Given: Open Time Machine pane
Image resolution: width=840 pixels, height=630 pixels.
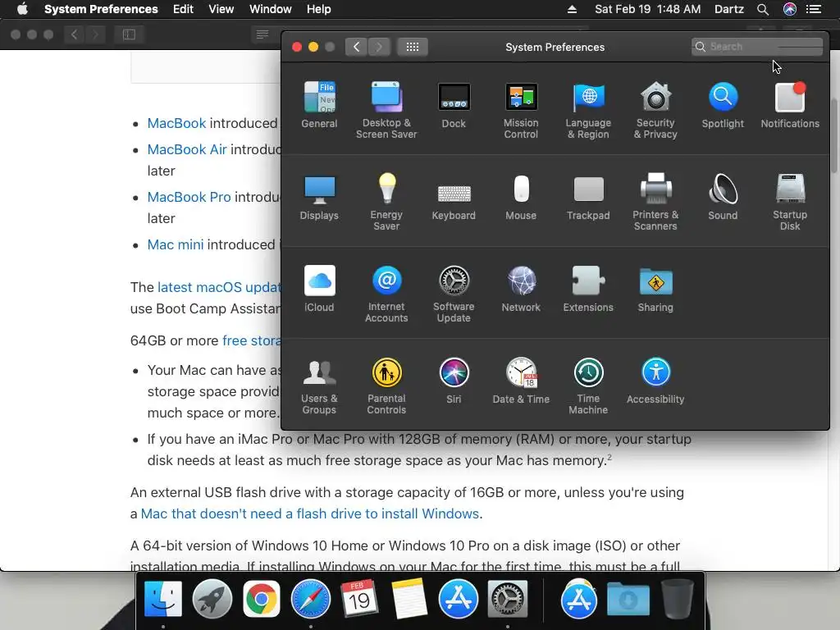Looking at the screenshot, I should coord(588,386).
